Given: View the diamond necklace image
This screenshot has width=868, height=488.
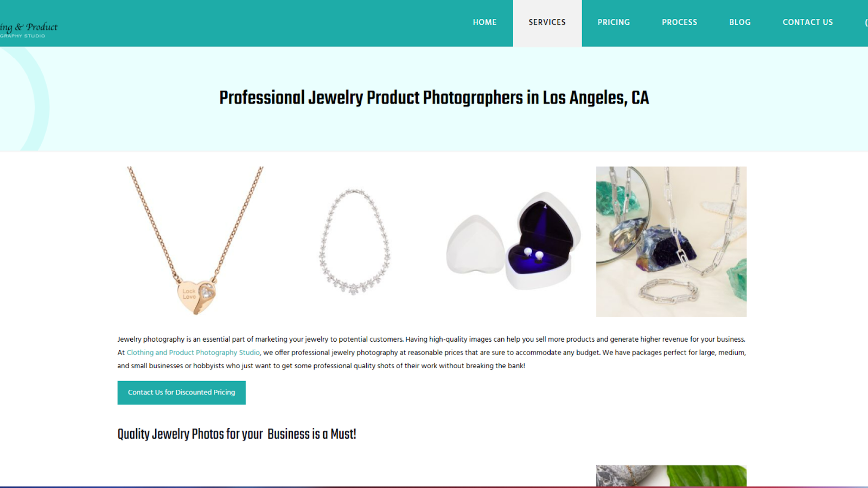Looking at the screenshot, I should click(x=354, y=241).
